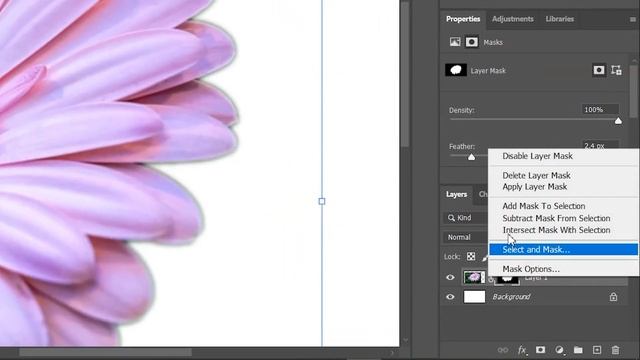The width and height of the screenshot is (640, 360).
Task: Open the Adjustments tab
Action: pos(513,19)
